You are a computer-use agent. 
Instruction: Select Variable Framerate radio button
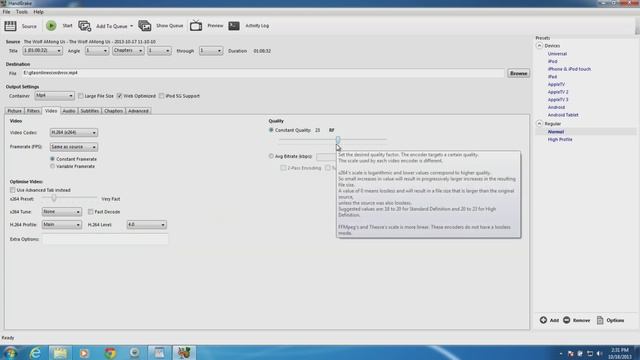(52, 166)
